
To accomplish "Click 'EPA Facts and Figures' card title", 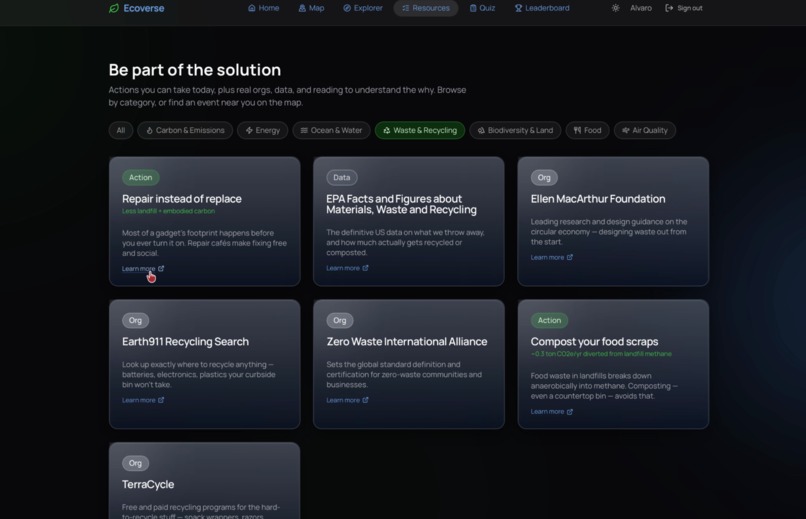I will (x=401, y=204).
